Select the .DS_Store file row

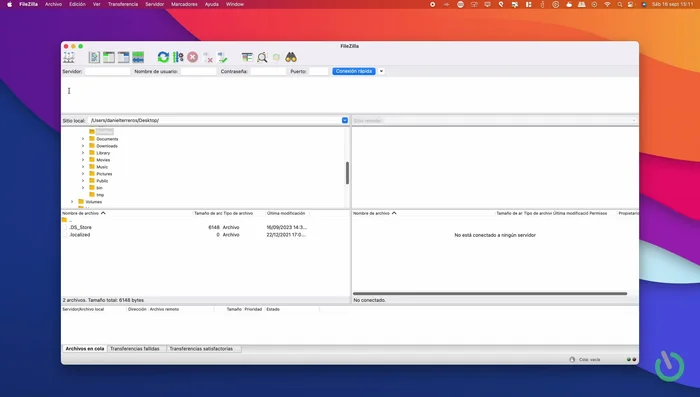[205, 227]
